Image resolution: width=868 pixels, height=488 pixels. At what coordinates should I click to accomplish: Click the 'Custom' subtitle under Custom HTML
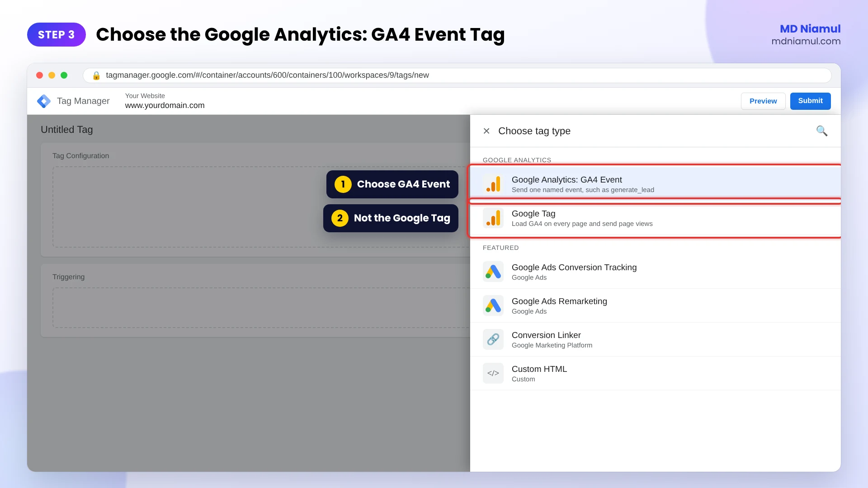pos(524,380)
